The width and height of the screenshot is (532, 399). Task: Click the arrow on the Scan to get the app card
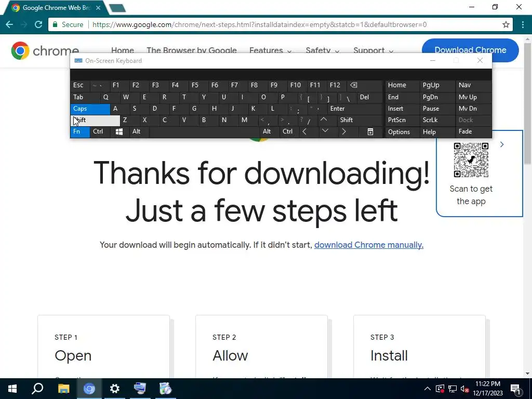[502, 144]
